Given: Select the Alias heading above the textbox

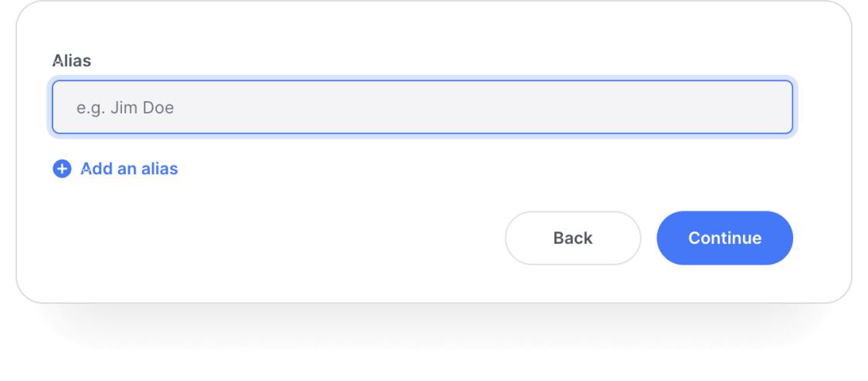Looking at the screenshot, I should (72, 61).
